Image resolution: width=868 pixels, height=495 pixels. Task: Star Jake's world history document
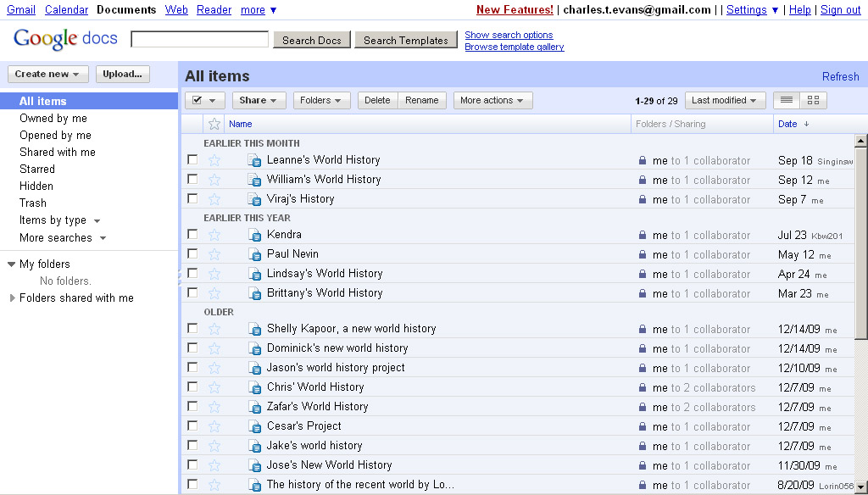[x=214, y=447]
